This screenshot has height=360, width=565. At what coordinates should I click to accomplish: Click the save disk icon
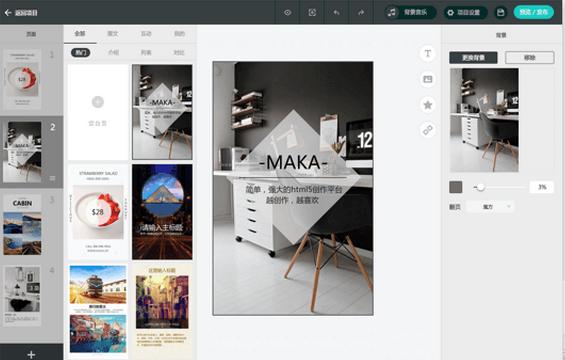coord(501,13)
